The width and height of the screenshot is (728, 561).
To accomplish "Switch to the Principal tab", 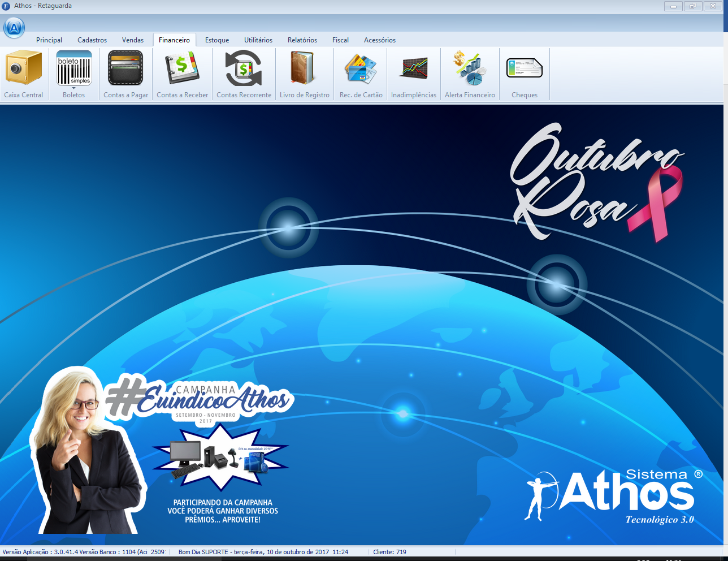I will click(x=49, y=40).
